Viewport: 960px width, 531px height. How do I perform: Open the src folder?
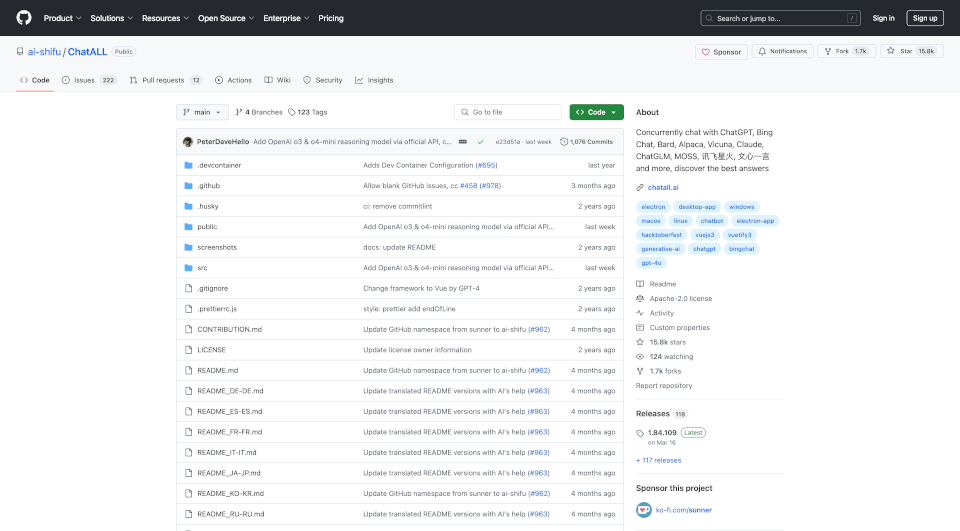coord(202,268)
